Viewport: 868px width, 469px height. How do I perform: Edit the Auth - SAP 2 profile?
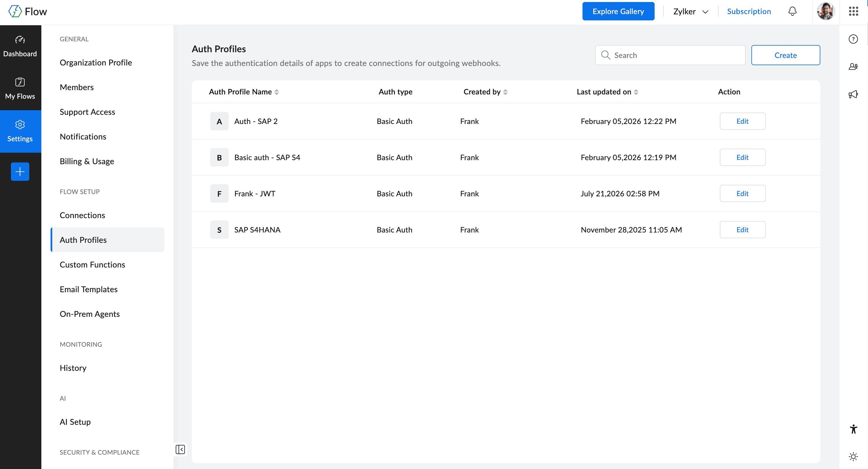pyautogui.click(x=742, y=121)
